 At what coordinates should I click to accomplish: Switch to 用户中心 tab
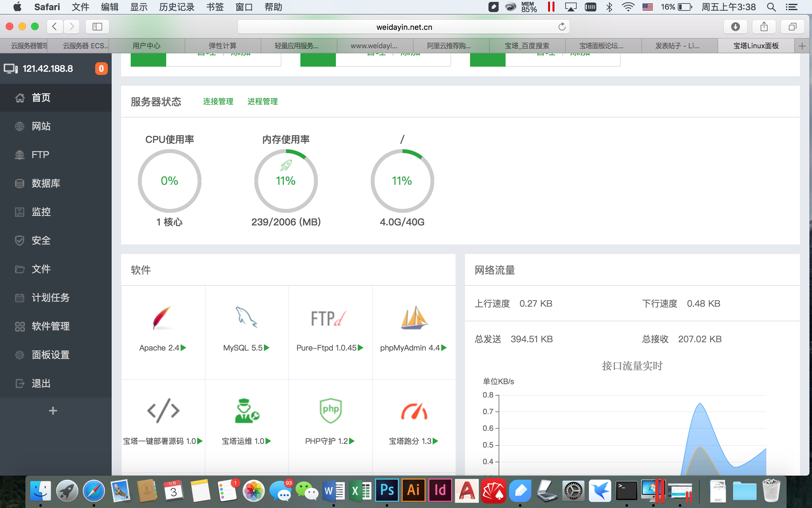tap(147, 46)
